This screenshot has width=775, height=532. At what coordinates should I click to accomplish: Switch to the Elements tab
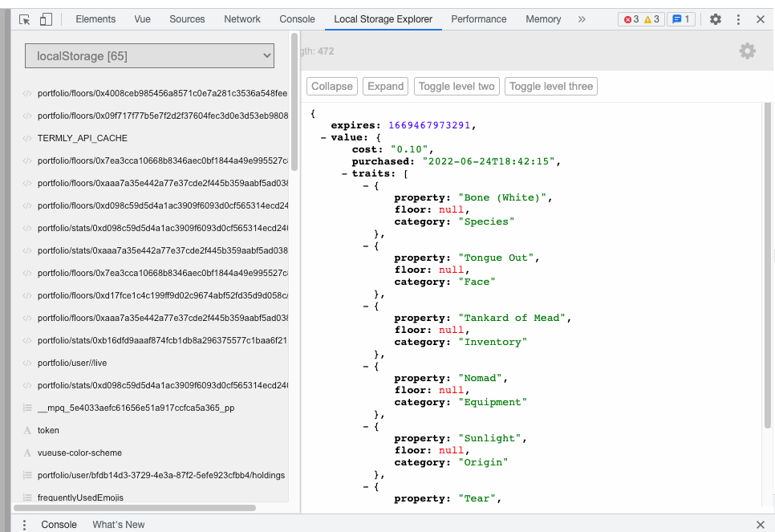pos(95,19)
